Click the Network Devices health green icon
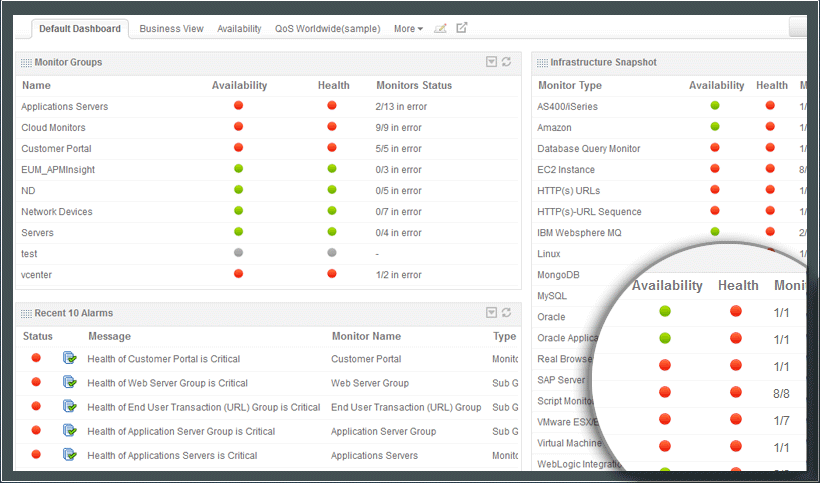The height and width of the screenshot is (483, 820). [332, 211]
